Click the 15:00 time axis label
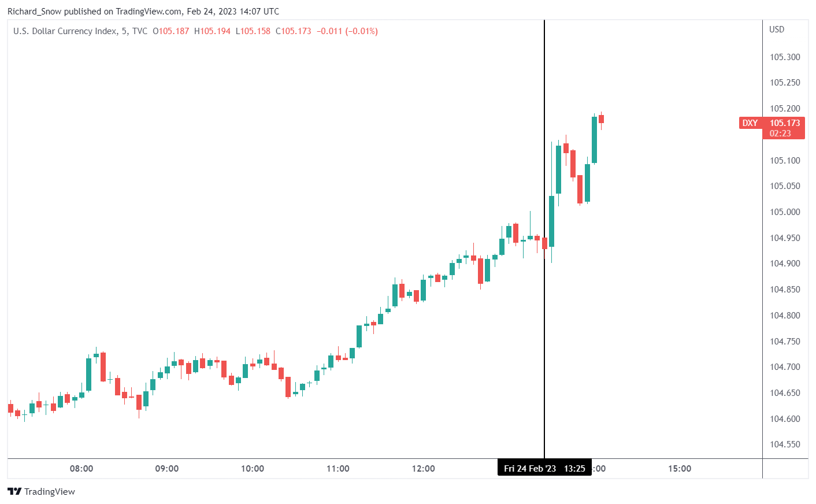This screenshot has height=504, width=816. pyautogui.click(x=680, y=469)
